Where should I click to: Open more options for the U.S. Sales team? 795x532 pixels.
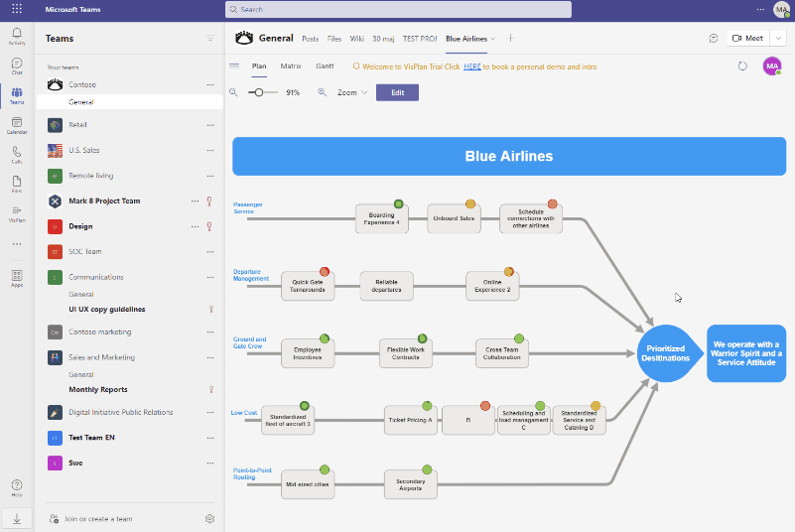pos(210,150)
